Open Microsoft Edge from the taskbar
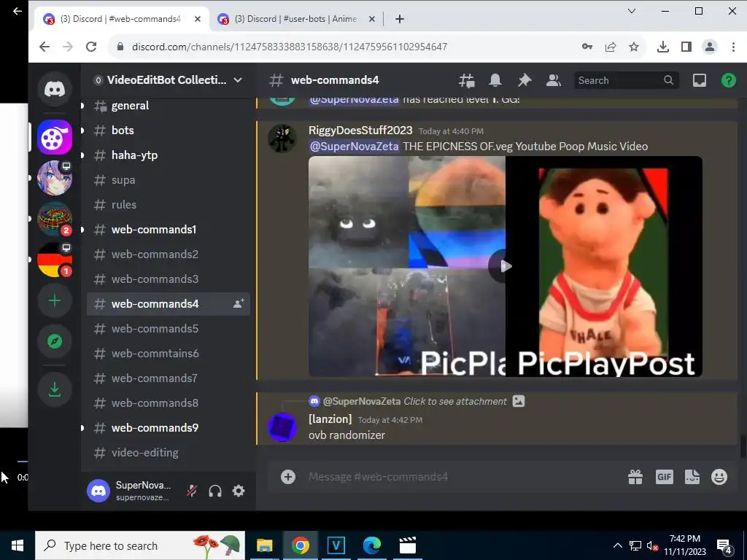Image resolution: width=747 pixels, height=560 pixels. [371, 545]
